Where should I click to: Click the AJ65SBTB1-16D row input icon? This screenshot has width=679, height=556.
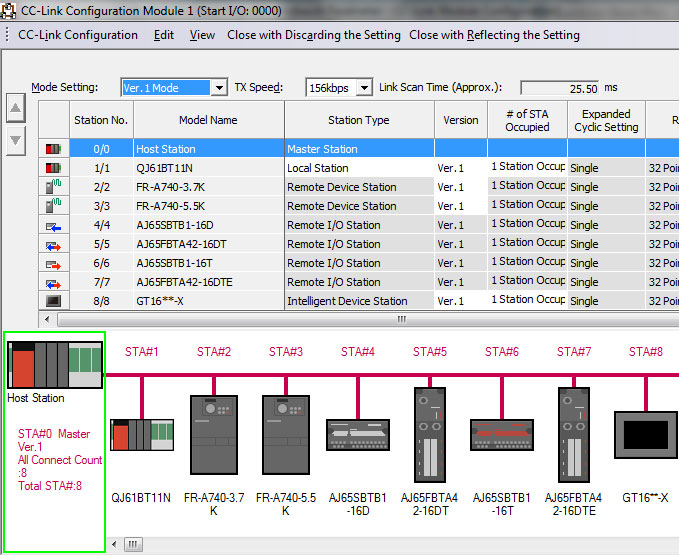tap(53, 227)
